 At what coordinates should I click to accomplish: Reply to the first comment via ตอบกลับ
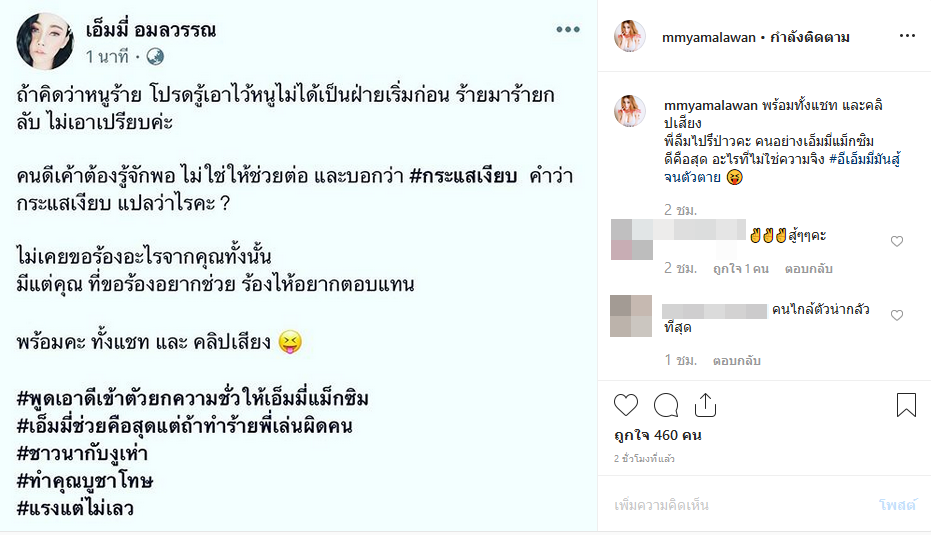[x=809, y=269]
